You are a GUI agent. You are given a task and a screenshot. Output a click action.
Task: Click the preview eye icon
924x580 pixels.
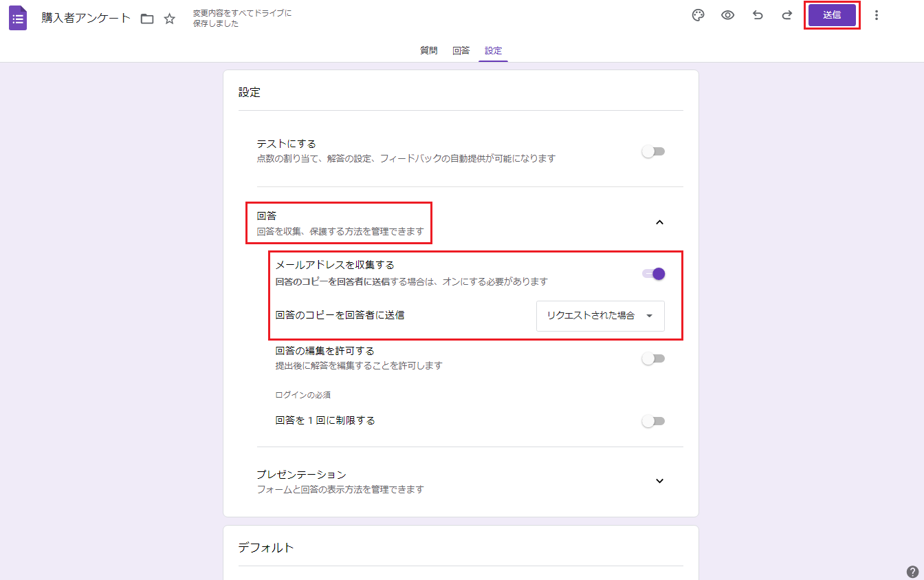[727, 15]
